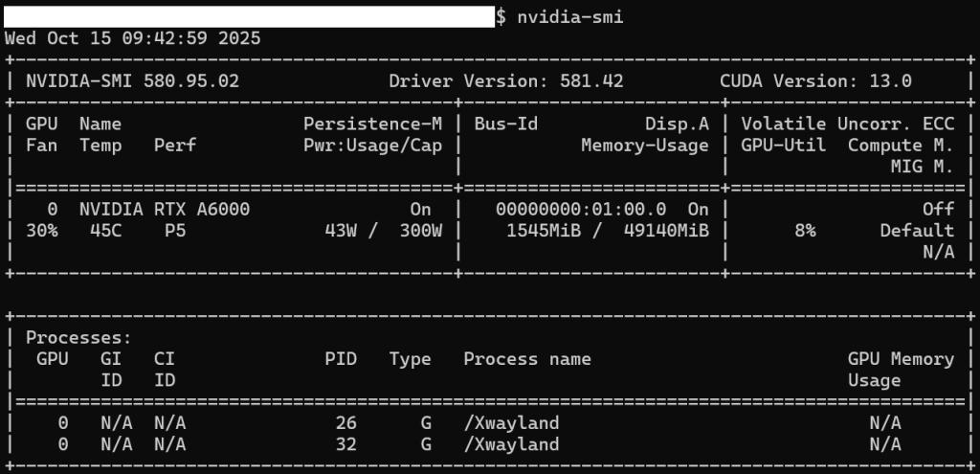Click the CUDA Version 13.0 text
This screenshot has width=980, height=474.
(x=815, y=81)
